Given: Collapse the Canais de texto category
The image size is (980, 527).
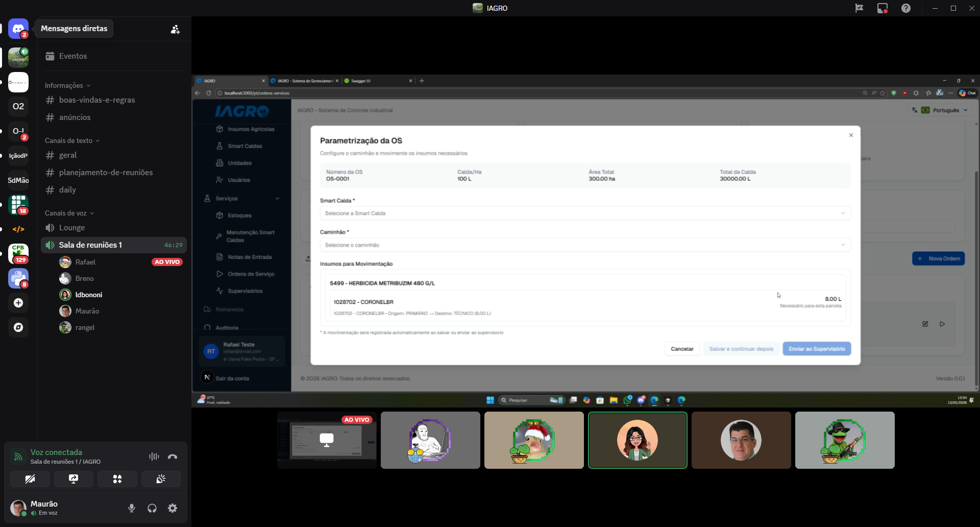Looking at the screenshot, I should pyautogui.click(x=72, y=140).
